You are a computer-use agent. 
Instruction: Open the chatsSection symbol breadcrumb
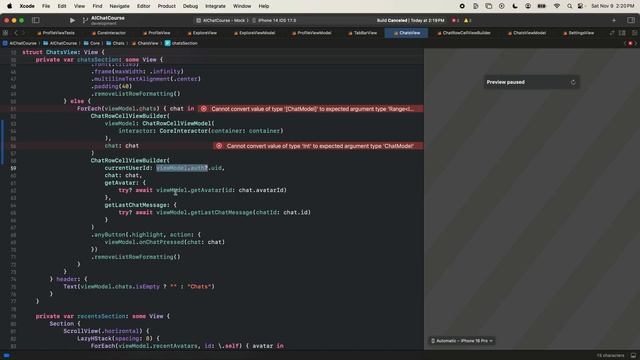click(x=181, y=43)
